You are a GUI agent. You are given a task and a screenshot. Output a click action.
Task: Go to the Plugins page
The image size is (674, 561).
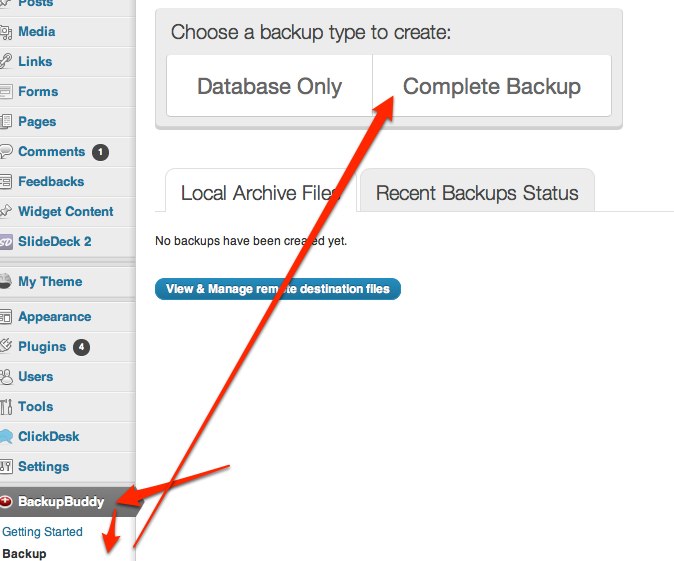pos(42,346)
